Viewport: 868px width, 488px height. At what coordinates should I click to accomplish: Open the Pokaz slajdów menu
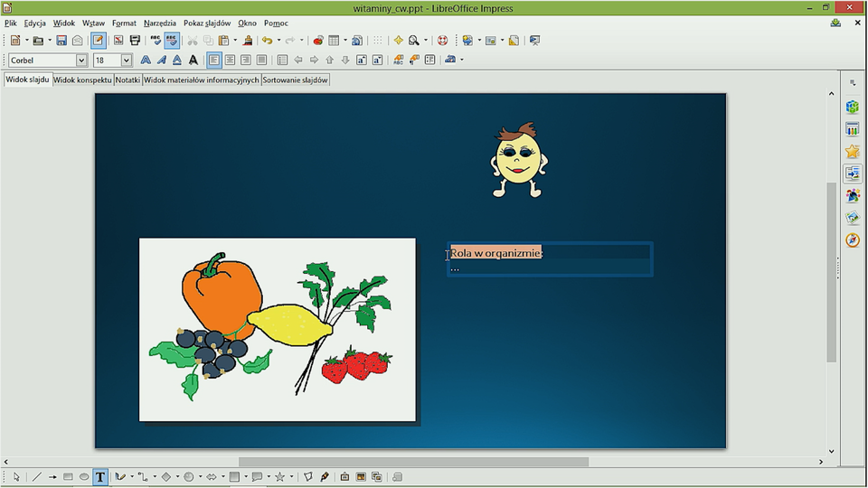[207, 23]
